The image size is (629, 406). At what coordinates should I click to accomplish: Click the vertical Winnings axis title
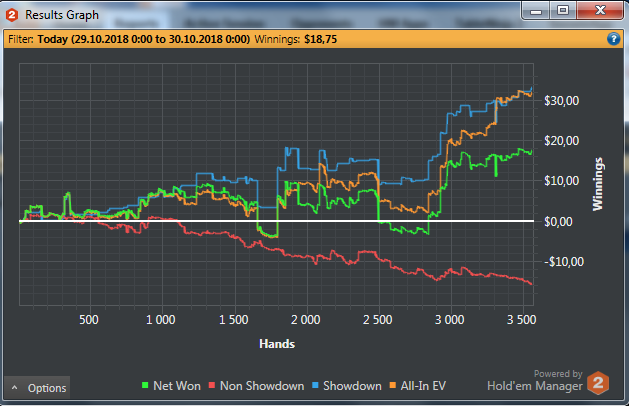(598, 184)
